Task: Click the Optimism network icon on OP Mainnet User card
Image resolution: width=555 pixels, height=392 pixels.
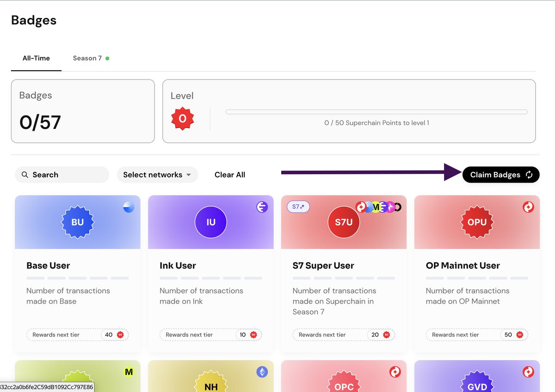Action: 528,207
